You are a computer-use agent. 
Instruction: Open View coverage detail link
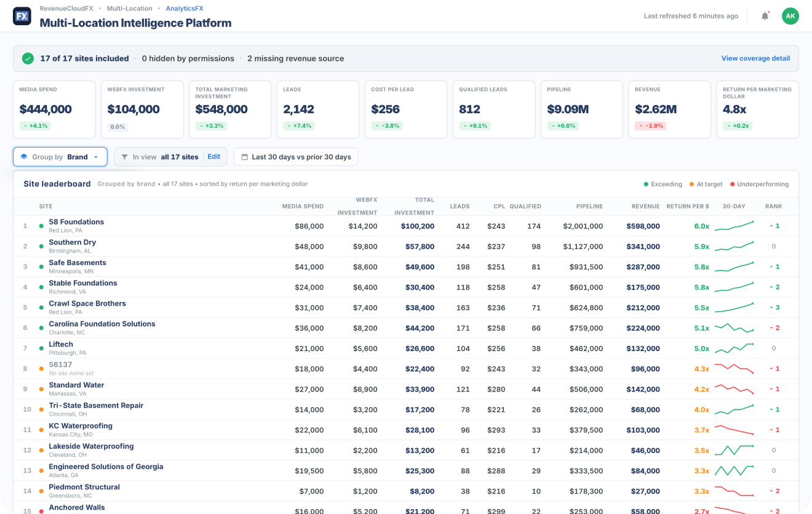(755, 58)
